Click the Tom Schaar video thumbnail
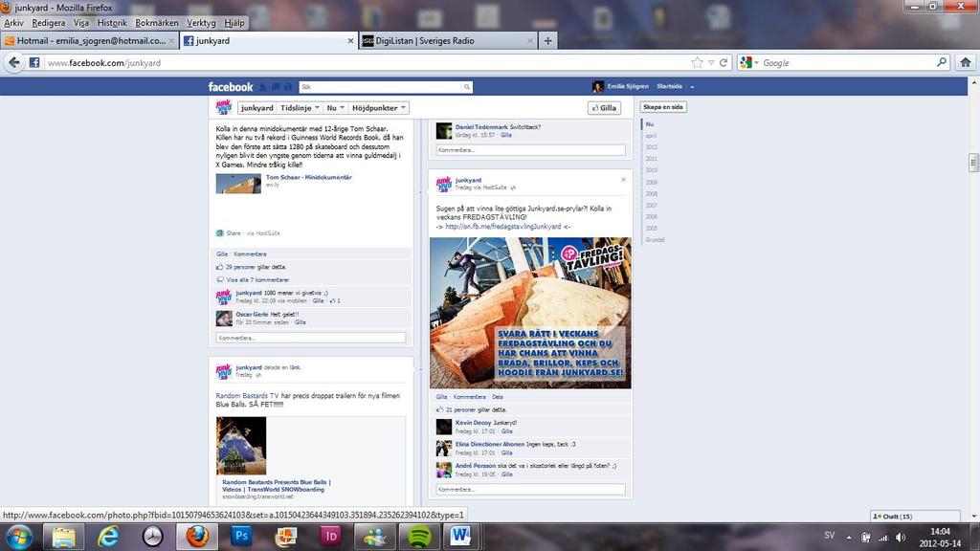Image resolution: width=980 pixels, height=551 pixels. coord(238,184)
